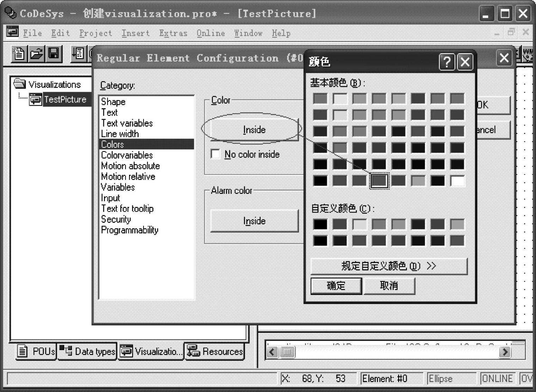Click the Inside button under Color

coord(254,130)
